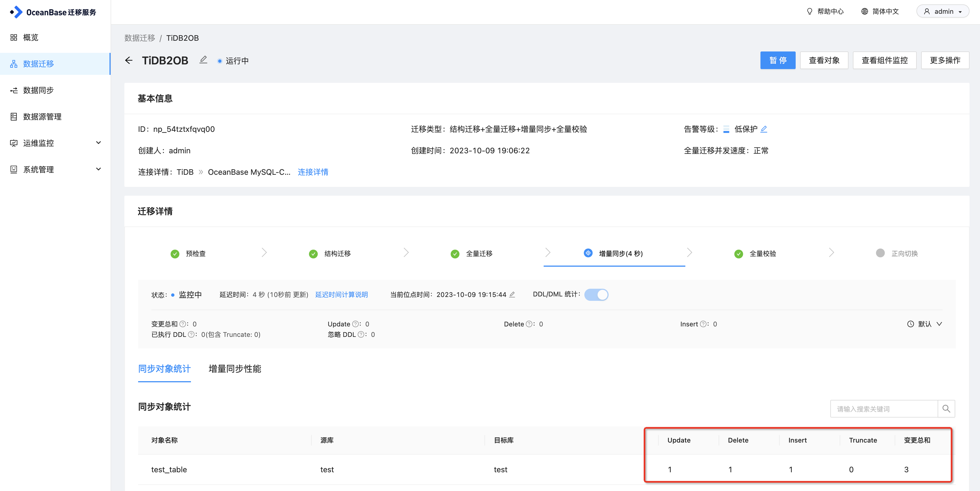The image size is (980, 491).
Task: Select the 结构迁移 step
Action: [330, 253]
